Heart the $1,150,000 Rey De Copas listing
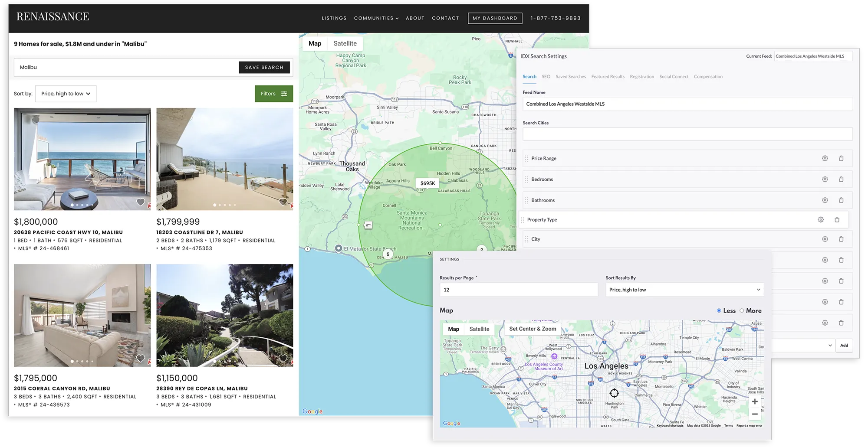Image resolution: width=868 pixels, height=447 pixels. coord(283,358)
